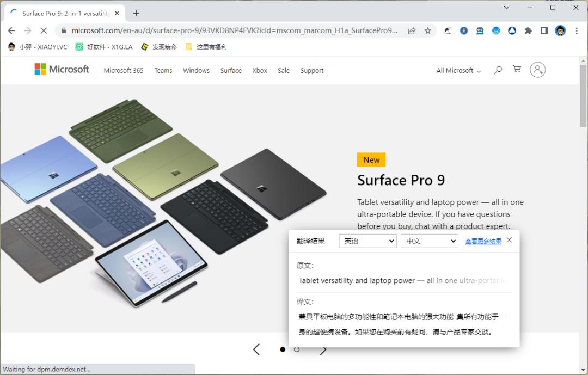Select the second carousel slide dot
This screenshot has height=375, width=588.
(x=297, y=349)
